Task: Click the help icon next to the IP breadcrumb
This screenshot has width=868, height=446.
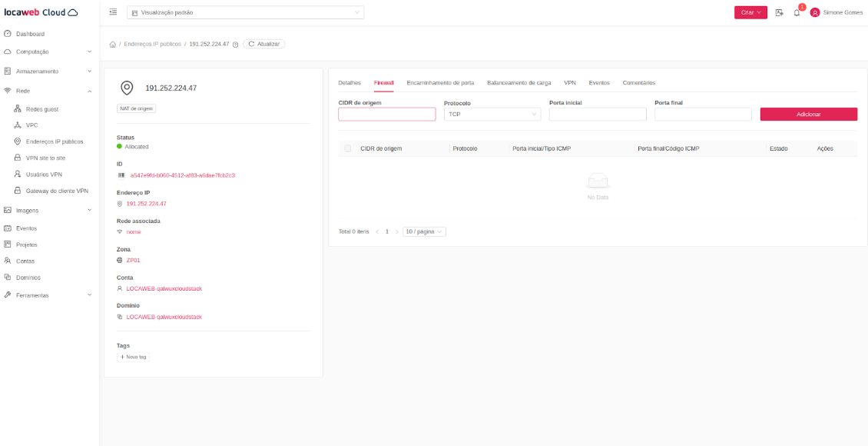Action: pos(236,45)
